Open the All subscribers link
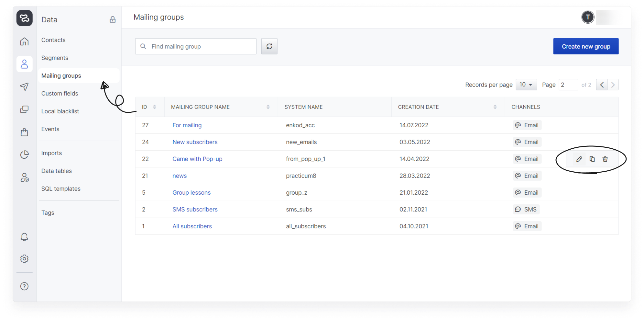644x321 pixels. 192,226
